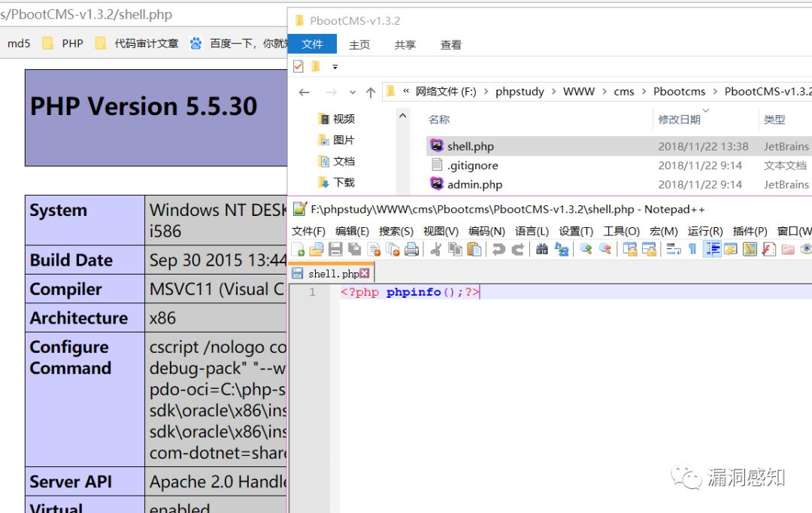Open the 视图(V) menu
Screen dimensions: 812x513
pos(441,231)
